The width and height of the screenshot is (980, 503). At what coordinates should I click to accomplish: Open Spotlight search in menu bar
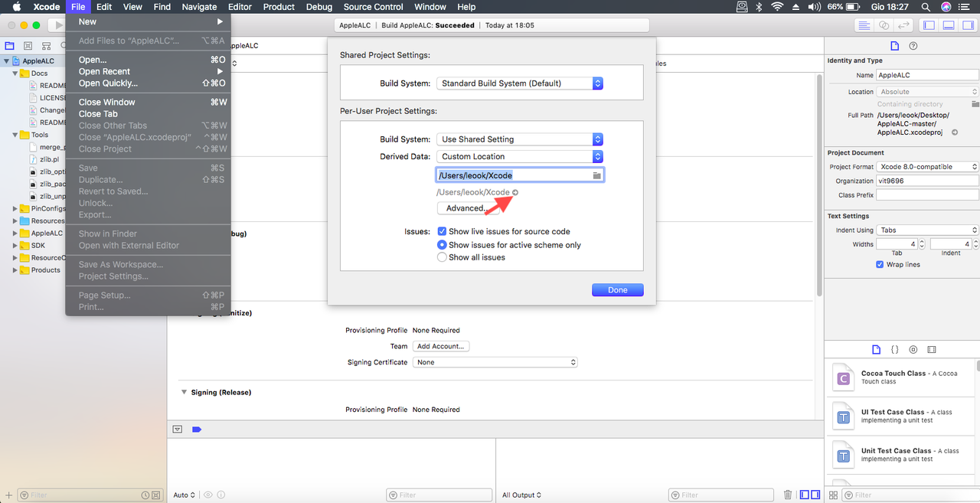coord(924,6)
